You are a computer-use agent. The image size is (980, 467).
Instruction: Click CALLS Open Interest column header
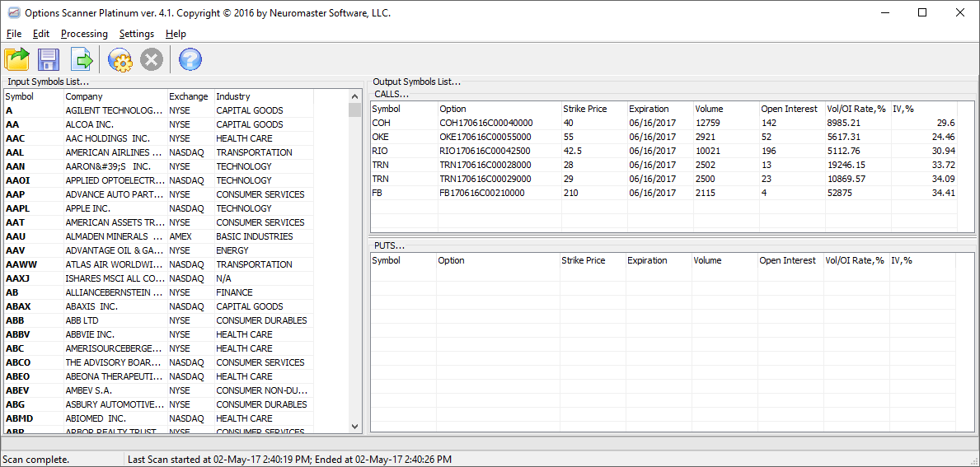point(793,109)
